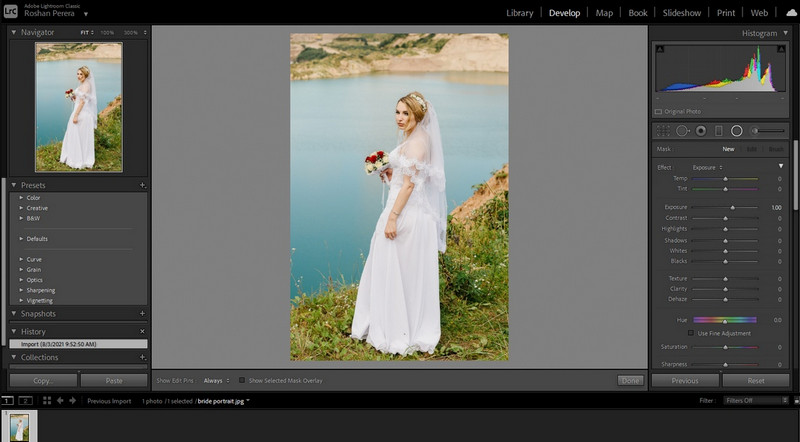This screenshot has height=442, width=800.
Task: Expand the Vignetting preset group
Action: coord(21,301)
